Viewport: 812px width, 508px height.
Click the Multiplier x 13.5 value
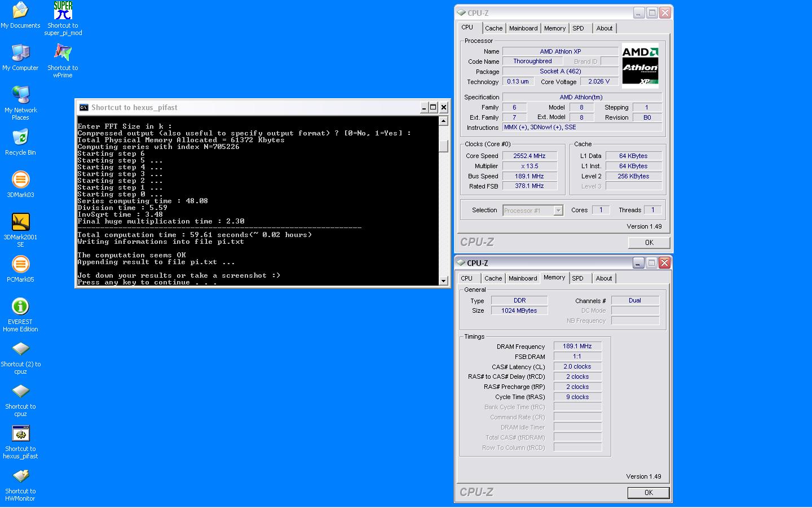[529, 166]
